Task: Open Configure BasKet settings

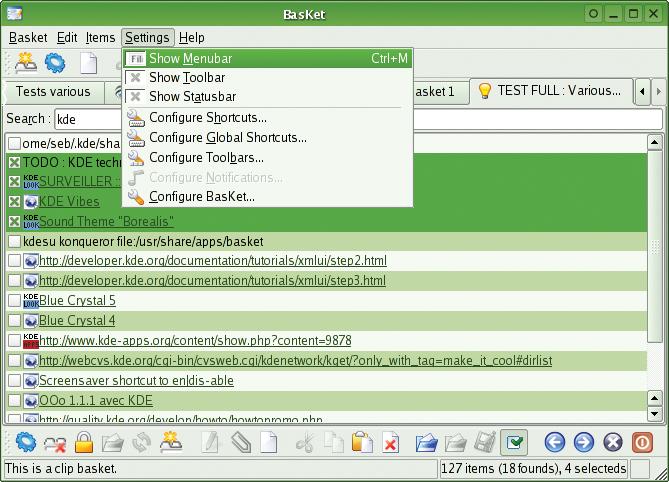Action: tap(267, 197)
